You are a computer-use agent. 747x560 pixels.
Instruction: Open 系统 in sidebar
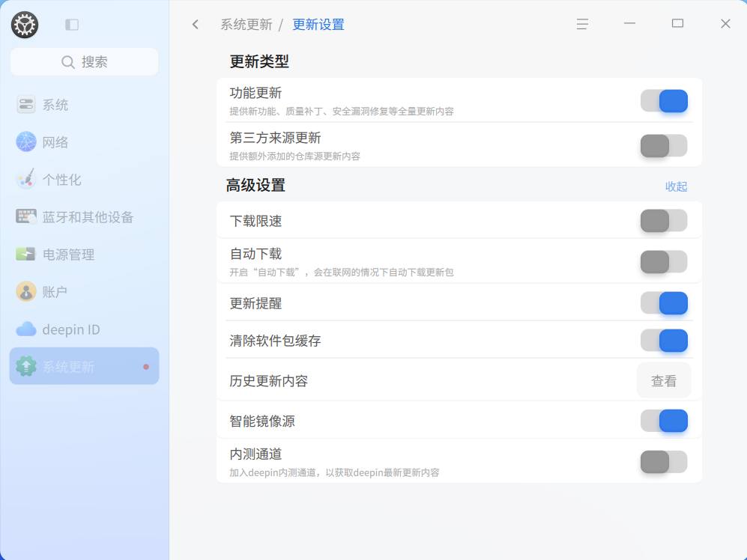coord(85,105)
